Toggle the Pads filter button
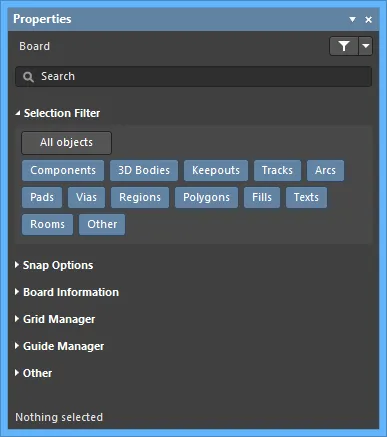Image resolution: width=387 pixels, height=437 pixels. click(42, 197)
